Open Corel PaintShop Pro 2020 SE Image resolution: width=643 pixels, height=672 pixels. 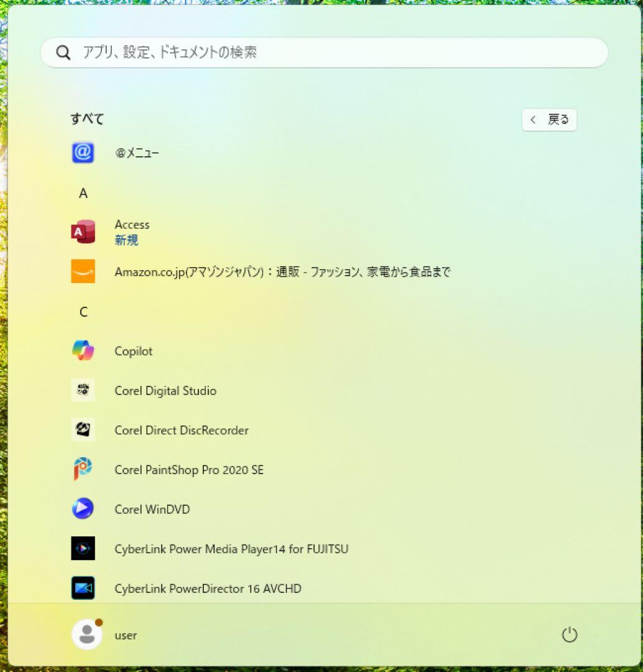pyautogui.click(x=188, y=470)
